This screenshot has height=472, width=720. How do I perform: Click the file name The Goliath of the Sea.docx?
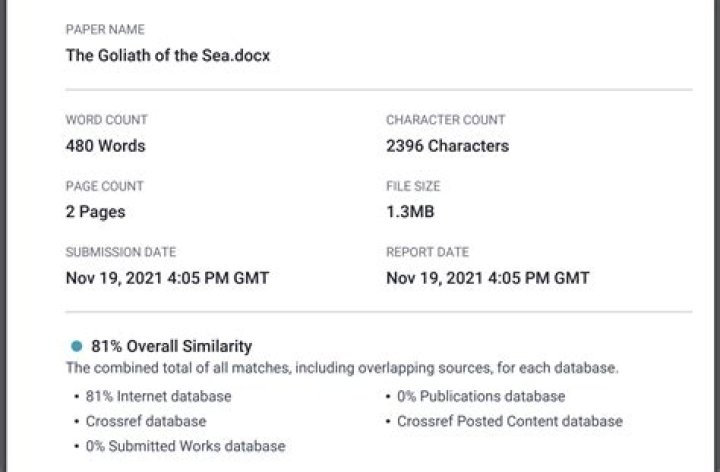[167, 55]
